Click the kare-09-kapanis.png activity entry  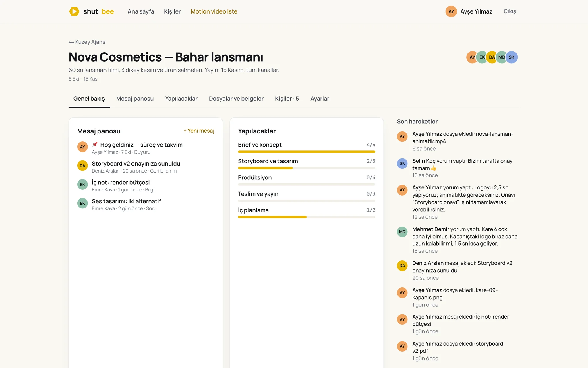pyautogui.click(x=457, y=297)
